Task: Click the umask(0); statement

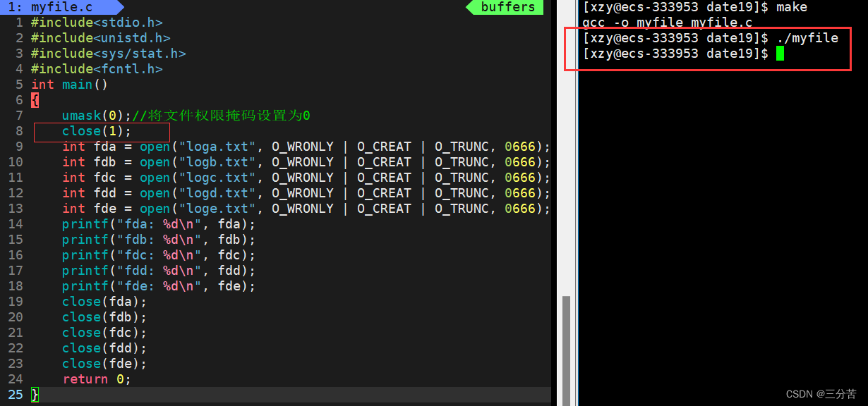Action: [x=97, y=116]
